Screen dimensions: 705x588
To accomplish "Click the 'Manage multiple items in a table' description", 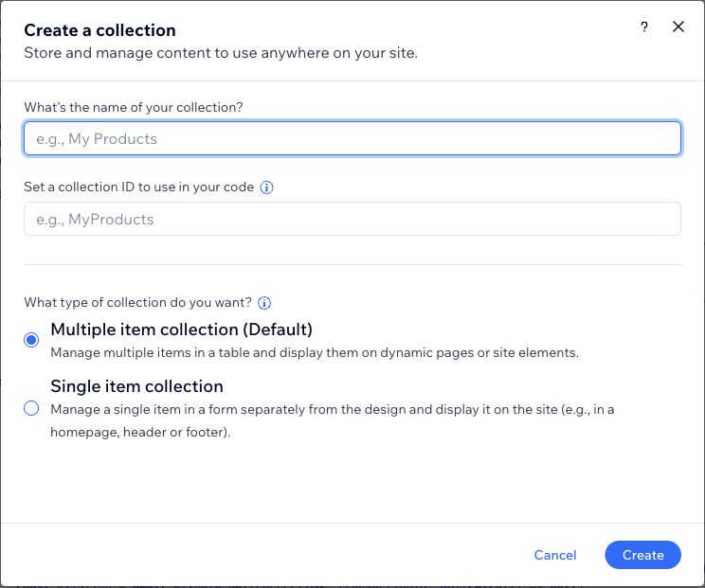I will coord(315,352).
